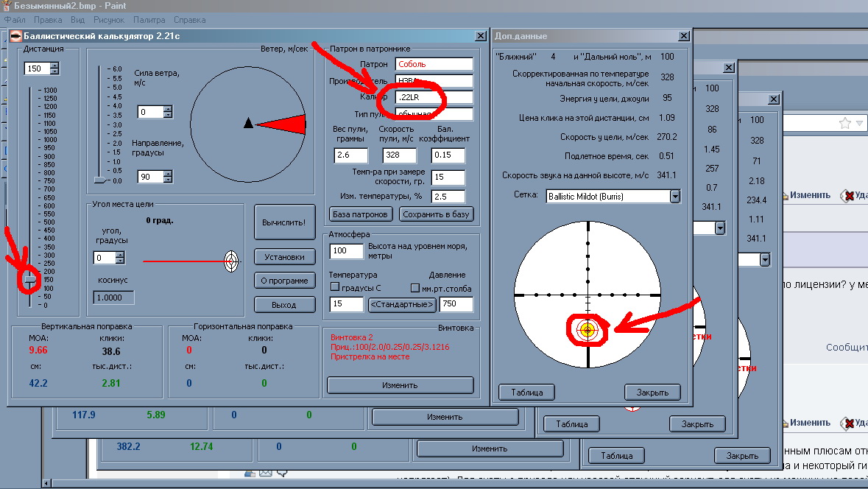This screenshot has width=868, height=489.
Task: Open the Палитра menu
Action: tap(148, 20)
